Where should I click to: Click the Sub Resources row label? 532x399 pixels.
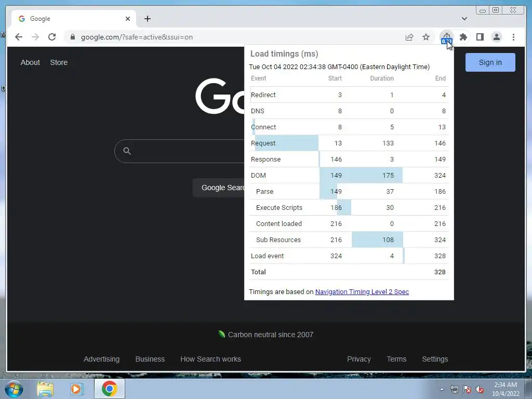click(278, 240)
